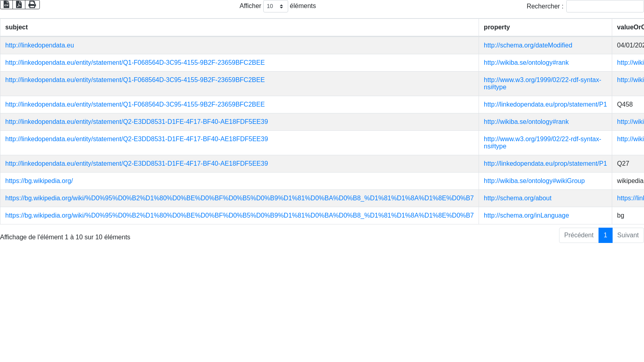Viewport: 644px width, 362px height.
Task: Open the http://linkedopendata.eu subject link
Action: point(39,45)
